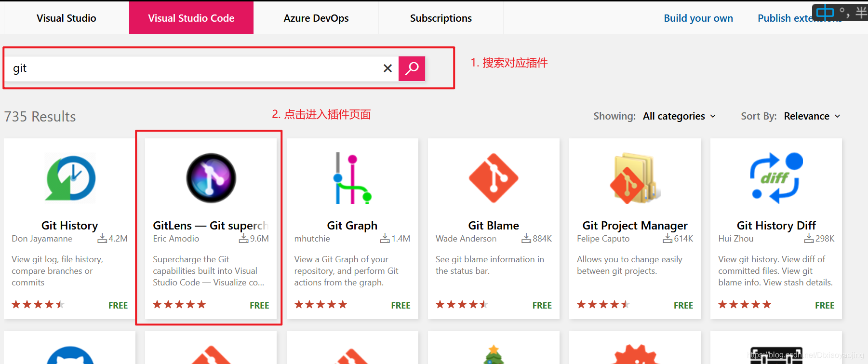This screenshot has height=364, width=868.
Task: Click the Git Graph star rating
Action: point(320,305)
